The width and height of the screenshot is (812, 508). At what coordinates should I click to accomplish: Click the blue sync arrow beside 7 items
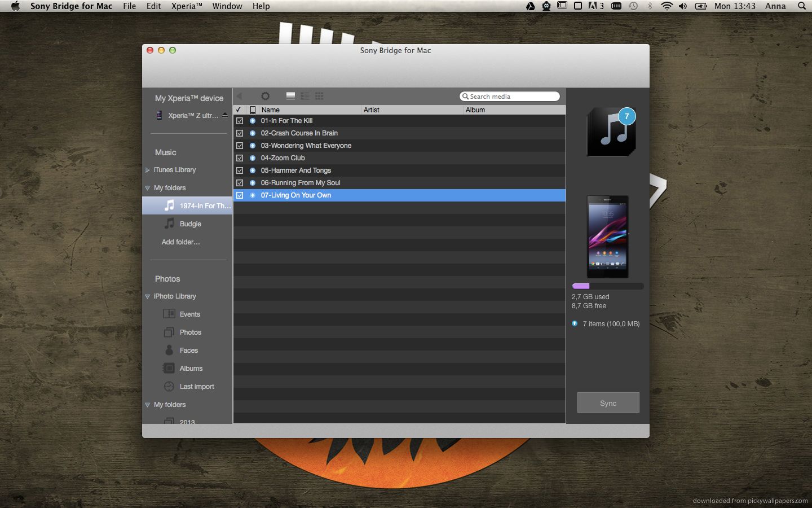click(x=575, y=323)
